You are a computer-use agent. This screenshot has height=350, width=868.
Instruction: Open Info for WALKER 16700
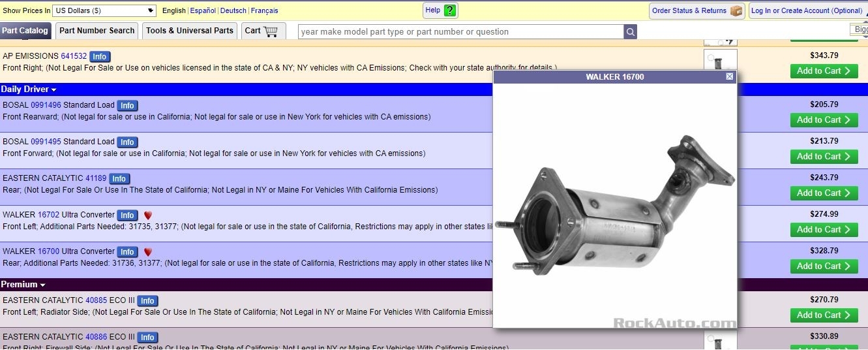click(127, 252)
